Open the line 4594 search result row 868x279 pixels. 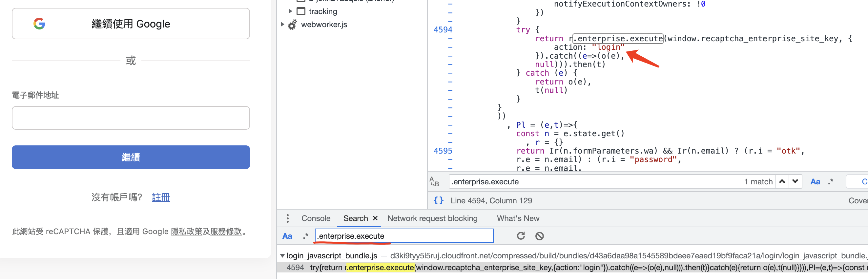coord(572,268)
